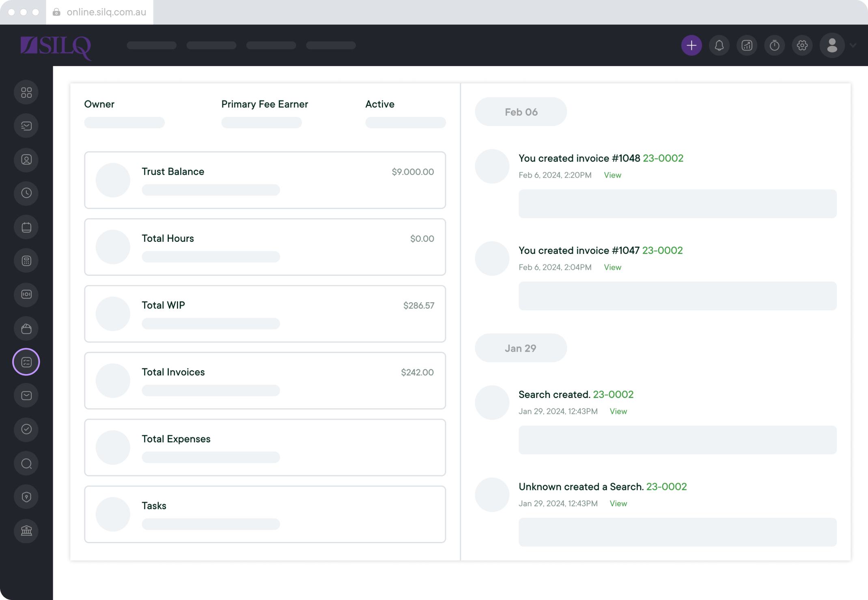
Task: Open the Total WIP card
Action: [x=265, y=314]
